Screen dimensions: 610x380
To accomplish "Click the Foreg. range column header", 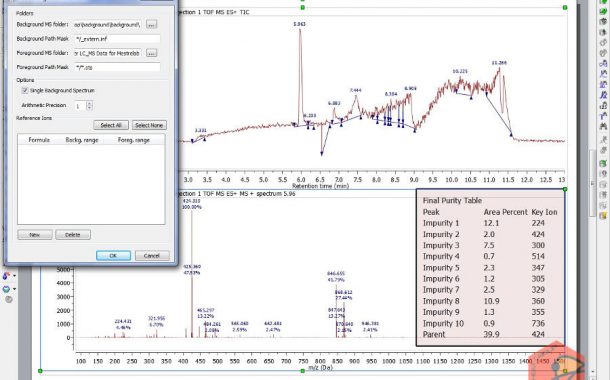I will (133, 140).
